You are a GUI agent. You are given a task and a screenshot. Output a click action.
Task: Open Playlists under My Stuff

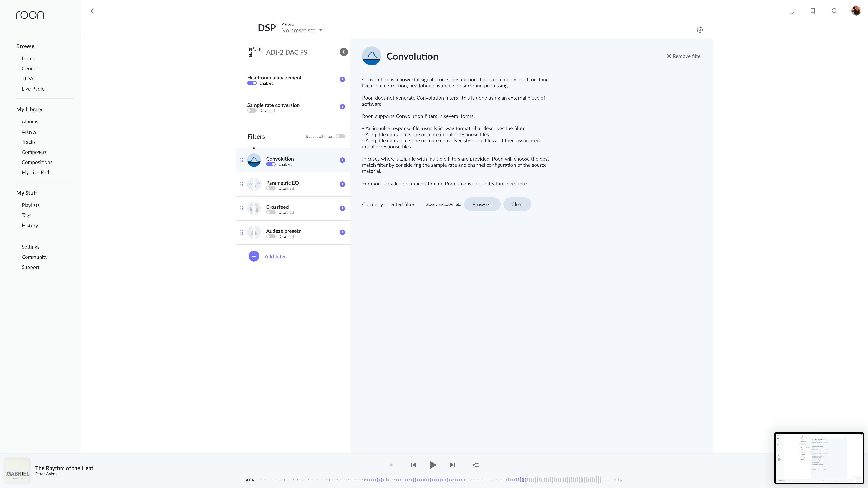[x=31, y=205]
